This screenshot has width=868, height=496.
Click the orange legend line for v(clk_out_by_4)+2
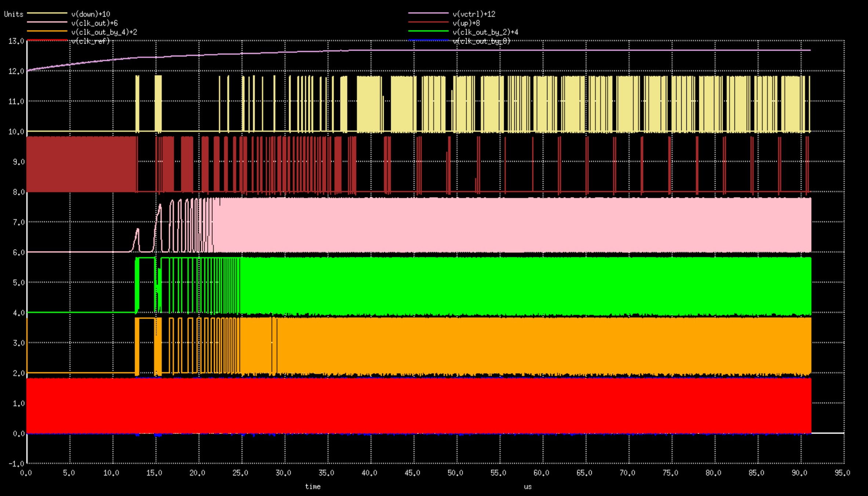[47, 31]
